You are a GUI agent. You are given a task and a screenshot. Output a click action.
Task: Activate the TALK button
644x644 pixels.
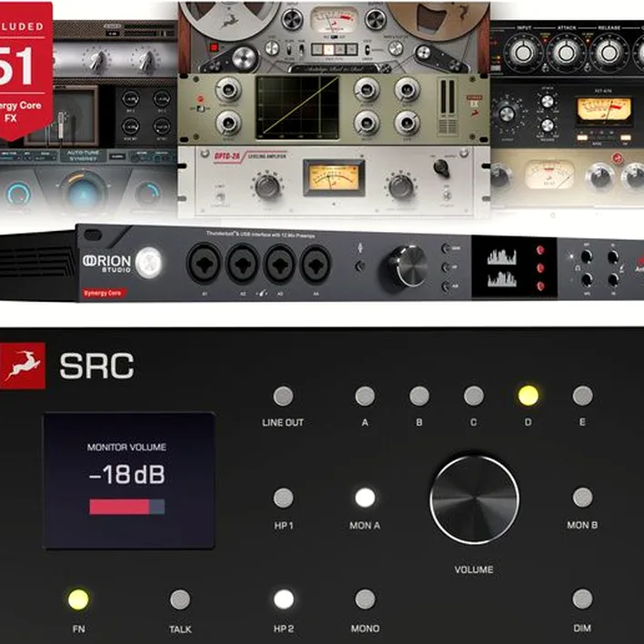pos(180,599)
